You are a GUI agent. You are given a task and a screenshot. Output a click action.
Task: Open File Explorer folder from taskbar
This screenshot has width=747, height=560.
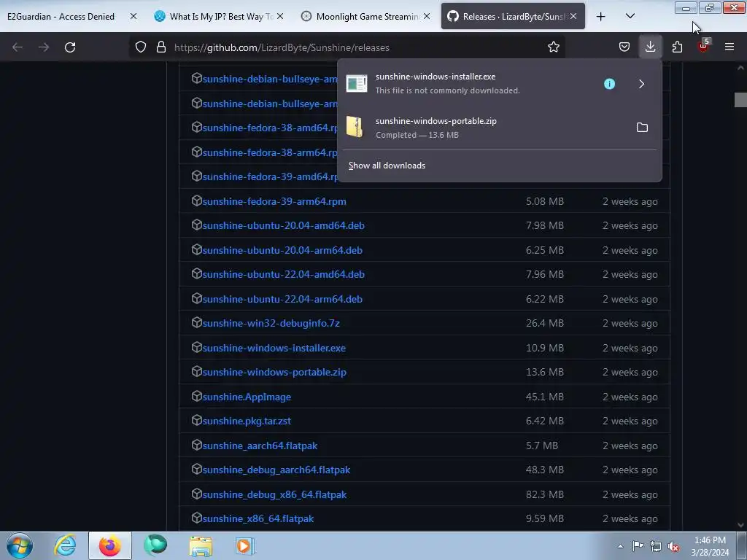201,546
